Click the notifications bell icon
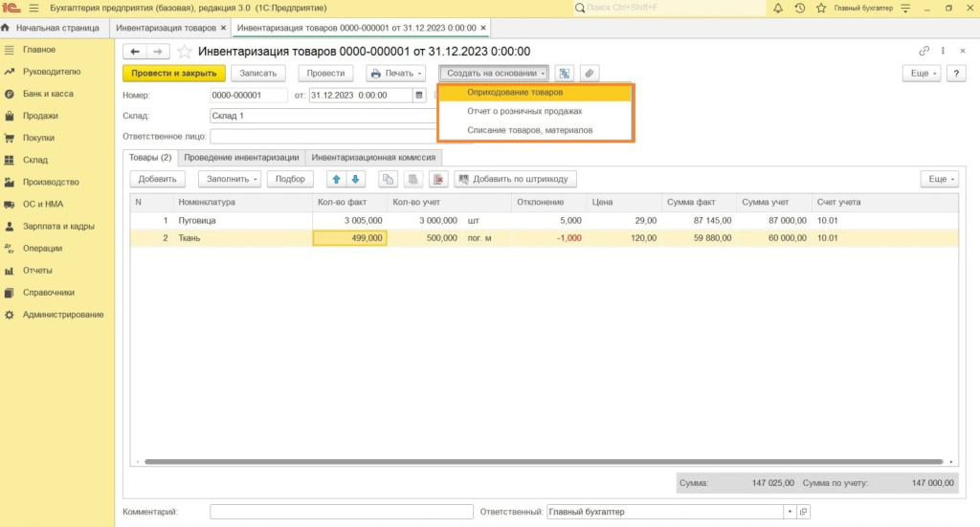 [x=777, y=8]
